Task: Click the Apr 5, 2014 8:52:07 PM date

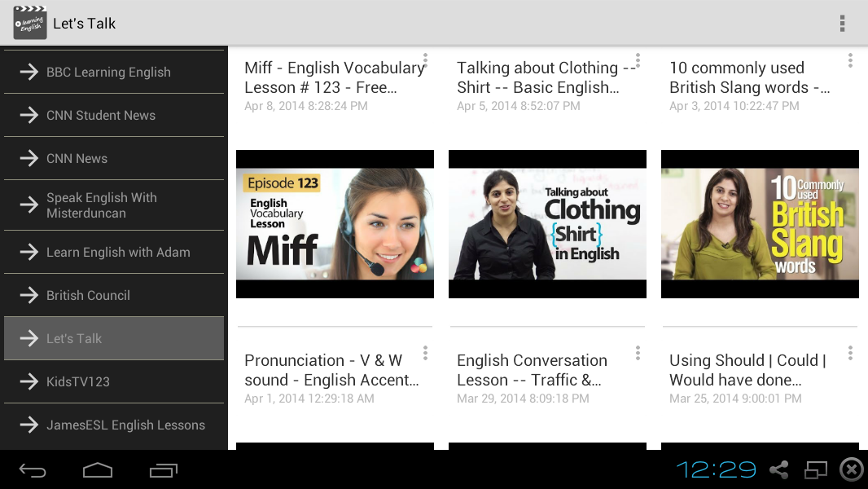Action: 519,106
